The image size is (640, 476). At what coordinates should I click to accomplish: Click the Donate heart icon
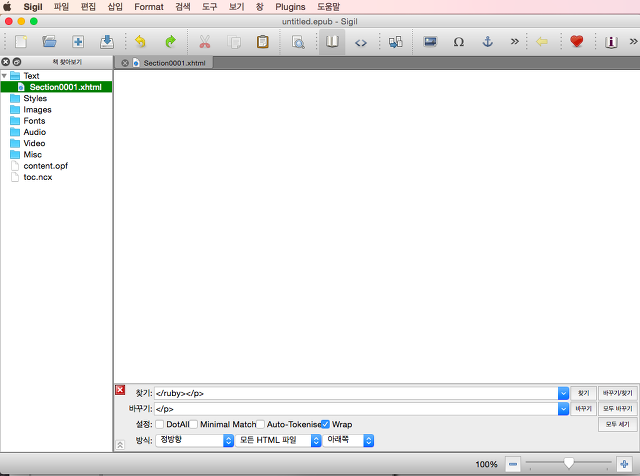[576, 42]
